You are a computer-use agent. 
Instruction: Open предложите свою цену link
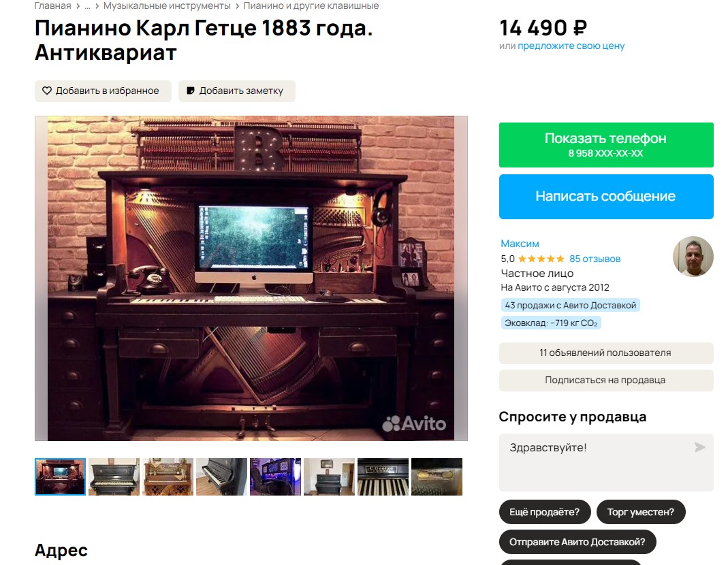(x=571, y=46)
